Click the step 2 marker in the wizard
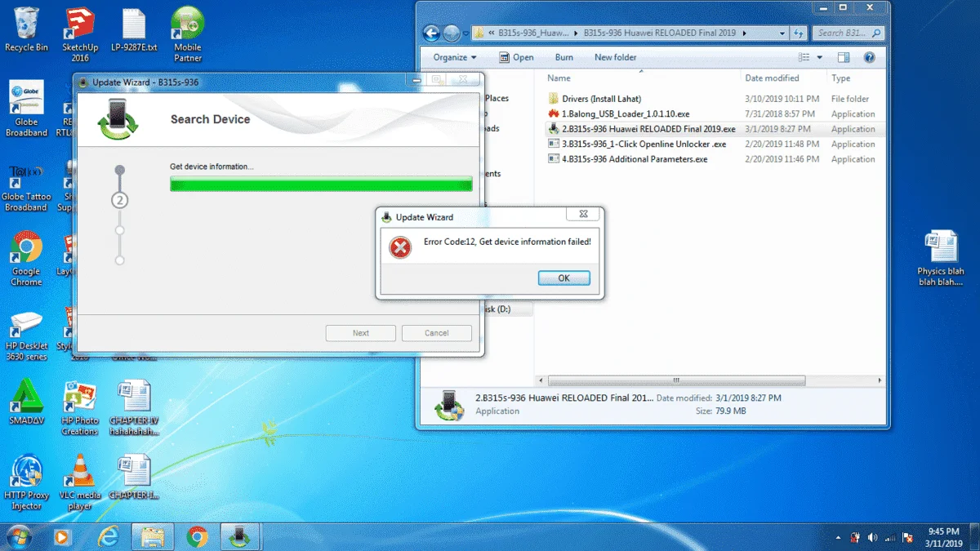Viewport: 980px width, 551px height. point(120,200)
